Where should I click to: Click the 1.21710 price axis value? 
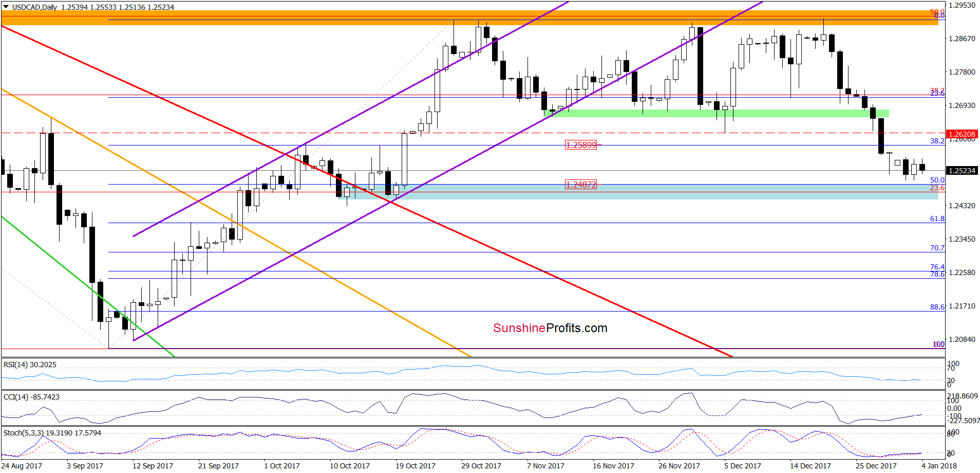coord(962,306)
